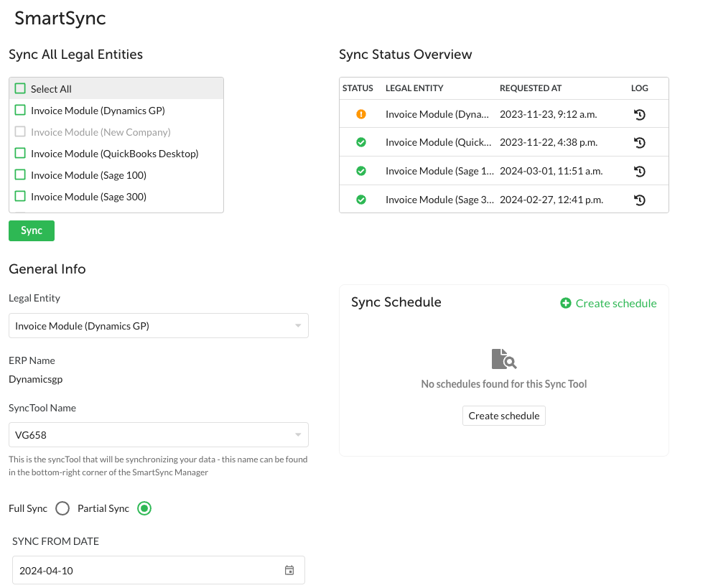Click the Dynamicsgp ERP name value
This screenshot has height=588, width=708.
click(36, 379)
